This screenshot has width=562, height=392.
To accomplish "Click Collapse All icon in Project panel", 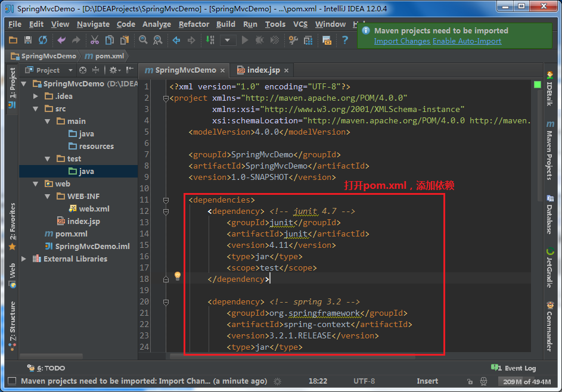I will click(x=96, y=70).
